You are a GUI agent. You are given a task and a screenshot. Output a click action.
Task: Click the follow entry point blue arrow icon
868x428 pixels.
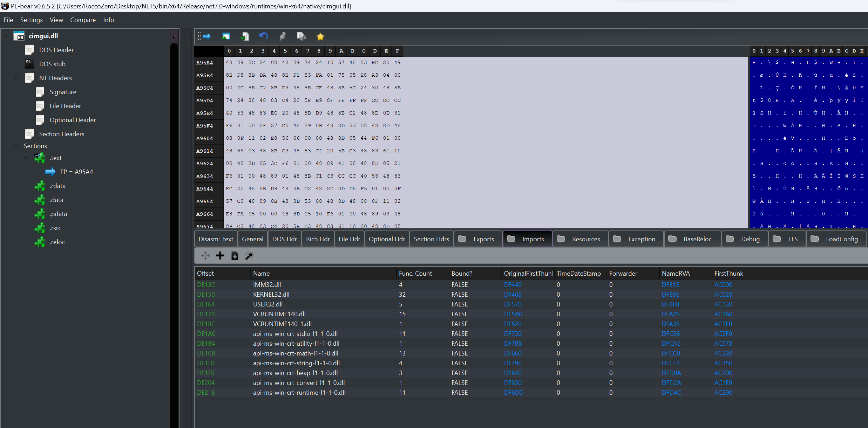point(207,36)
